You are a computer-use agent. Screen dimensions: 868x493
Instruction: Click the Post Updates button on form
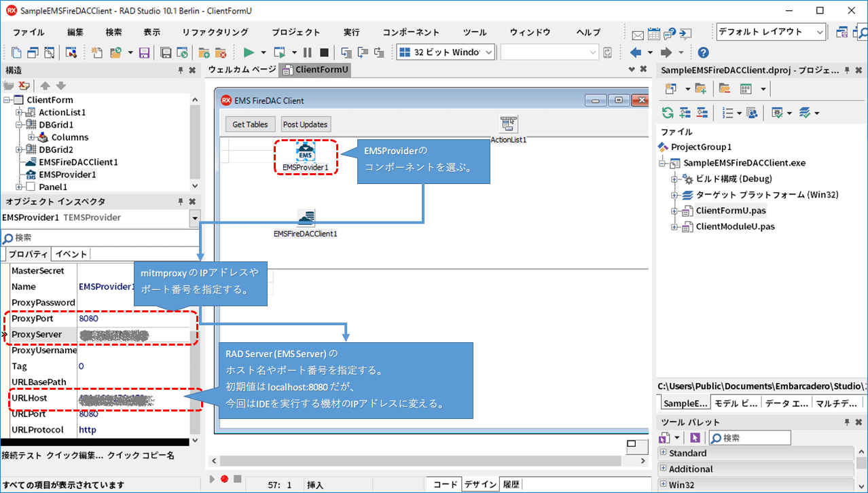point(306,124)
